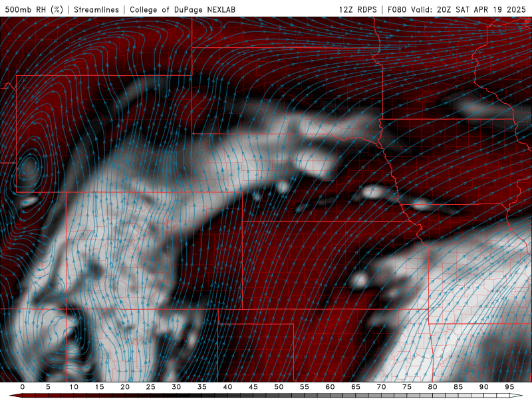The image size is (532, 399).
Task: Click the colorbar label '15'
Action: 99,387
